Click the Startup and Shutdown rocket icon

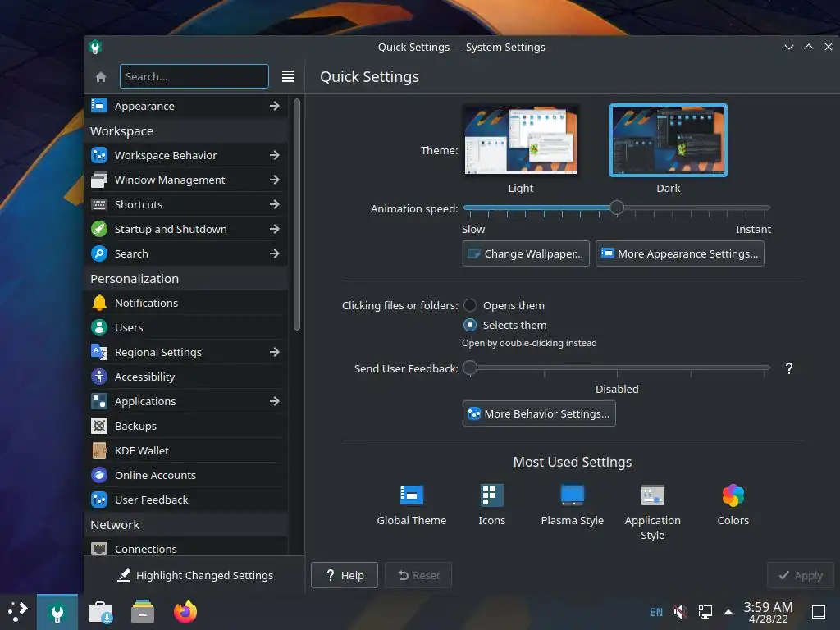pyautogui.click(x=99, y=229)
